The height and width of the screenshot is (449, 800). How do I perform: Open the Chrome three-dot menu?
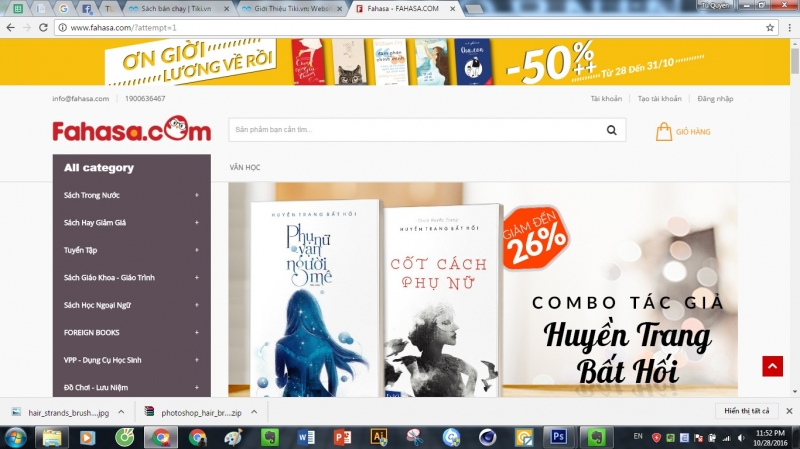pos(789,28)
